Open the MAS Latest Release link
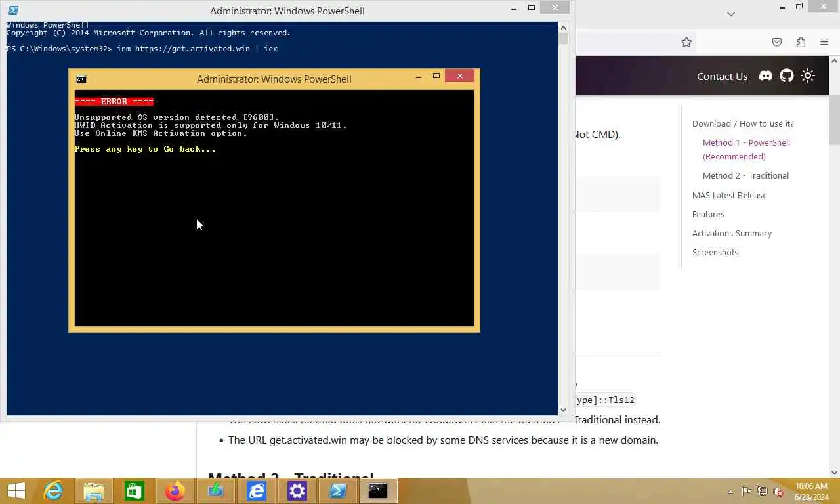This screenshot has height=504, width=840. tap(729, 195)
